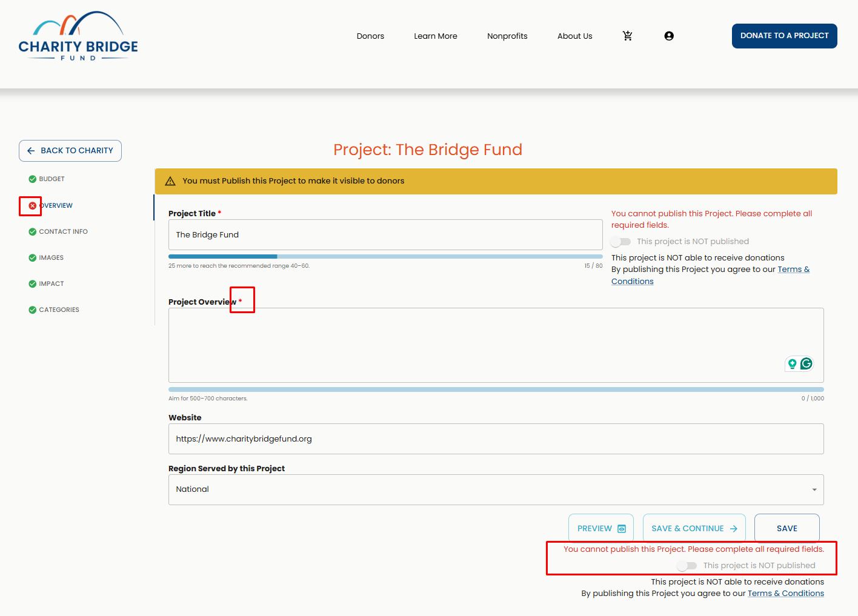858x616 pixels.
Task: Click the Project Title character progress bar
Action: tap(385, 257)
